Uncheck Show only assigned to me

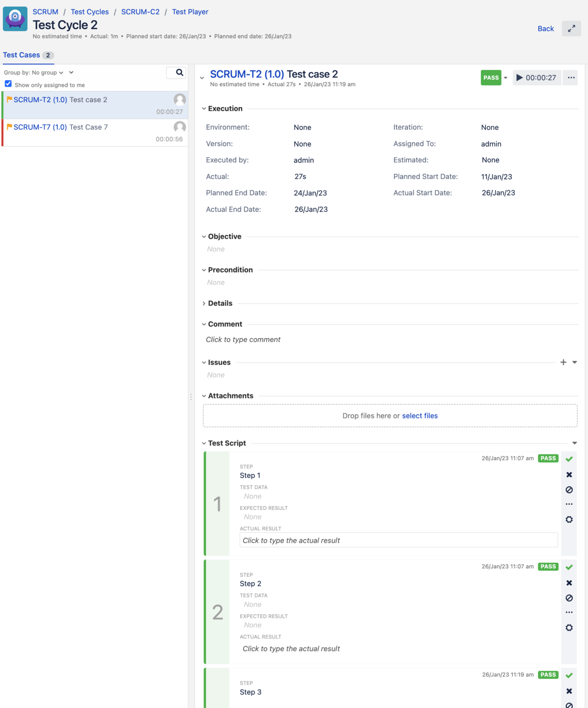[x=8, y=83]
